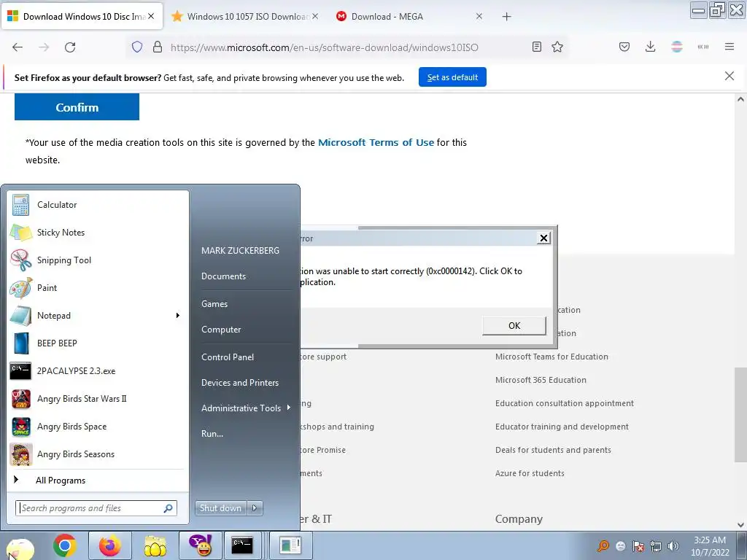Go back to previous page

click(18, 47)
